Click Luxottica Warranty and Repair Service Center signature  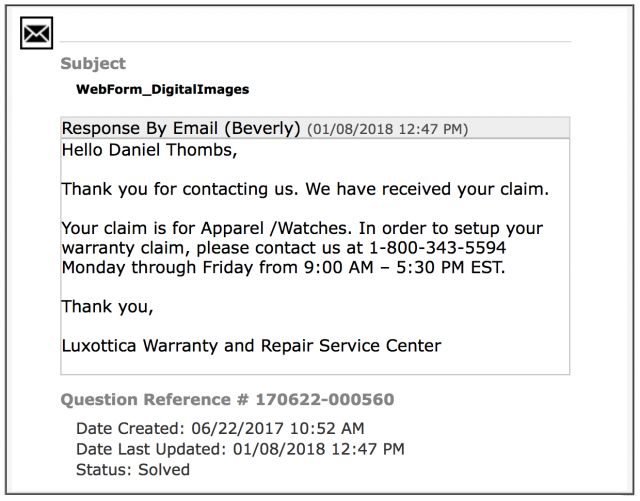click(x=251, y=346)
